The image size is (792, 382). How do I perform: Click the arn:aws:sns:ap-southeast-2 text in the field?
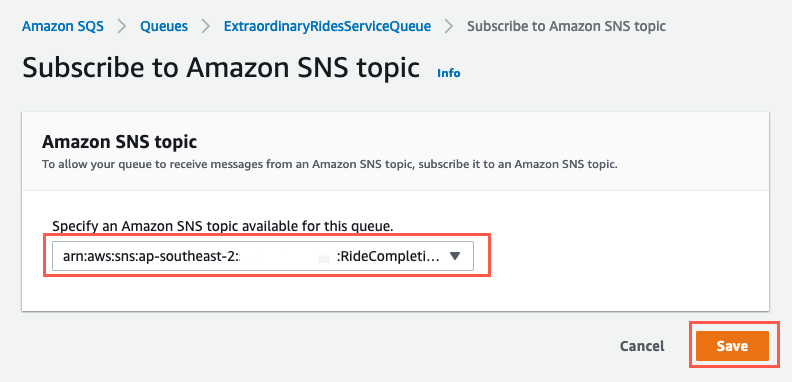tap(151, 256)
